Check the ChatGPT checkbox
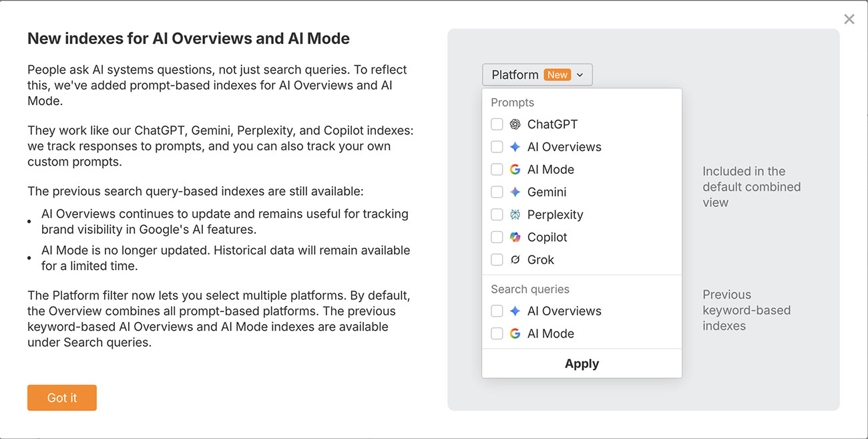This screenshot has width=868, height=439. [x=497, y=124]
